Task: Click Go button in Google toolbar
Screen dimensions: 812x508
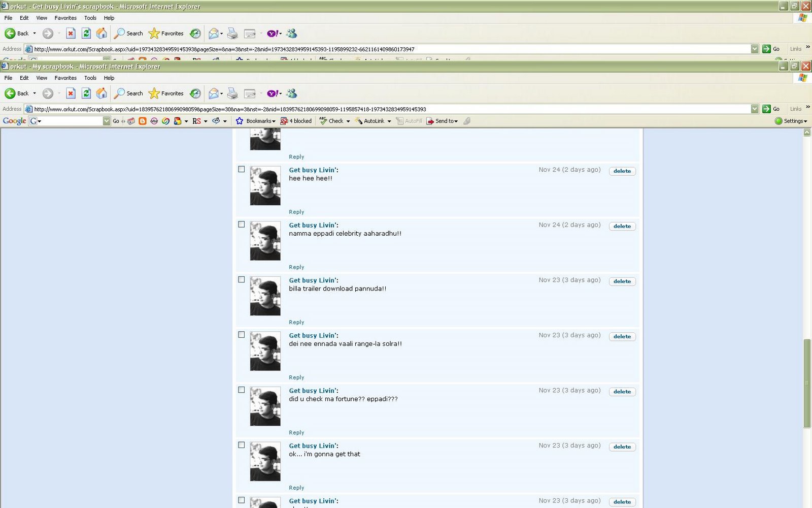Action: pos(116,121)
